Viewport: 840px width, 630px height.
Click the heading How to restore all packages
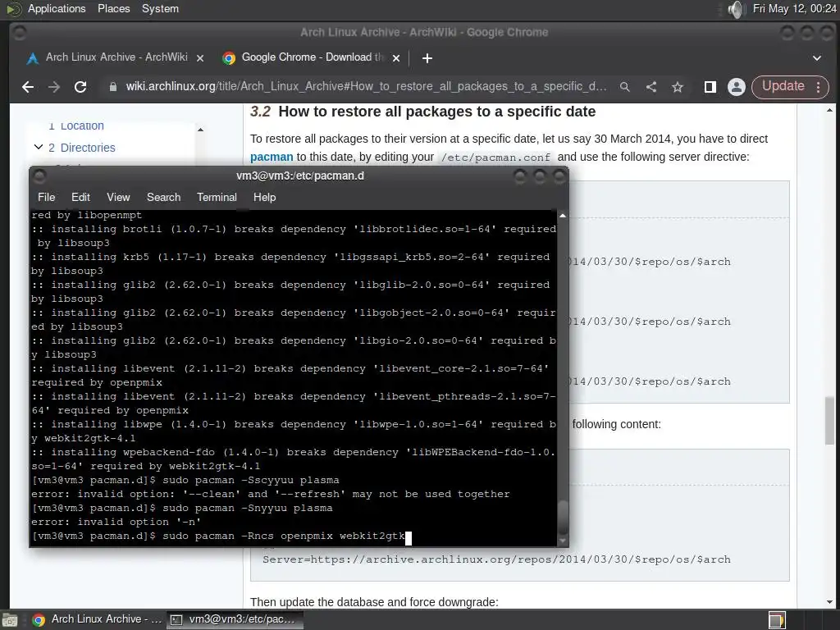pyautogui.click(x=422, y=112)
